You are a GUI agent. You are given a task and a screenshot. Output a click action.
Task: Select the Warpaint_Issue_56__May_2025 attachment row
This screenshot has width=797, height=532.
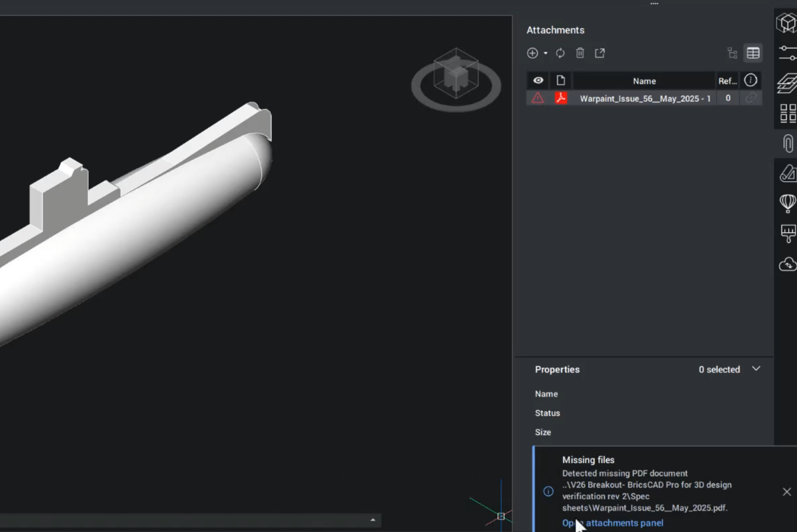pyautogui.click(x=645, y=99)
